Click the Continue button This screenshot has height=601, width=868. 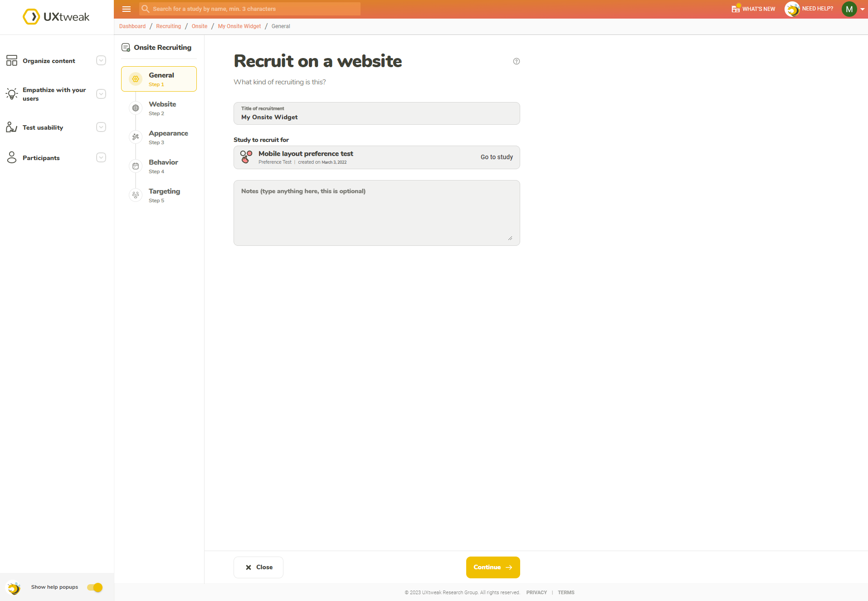[493, 567]
